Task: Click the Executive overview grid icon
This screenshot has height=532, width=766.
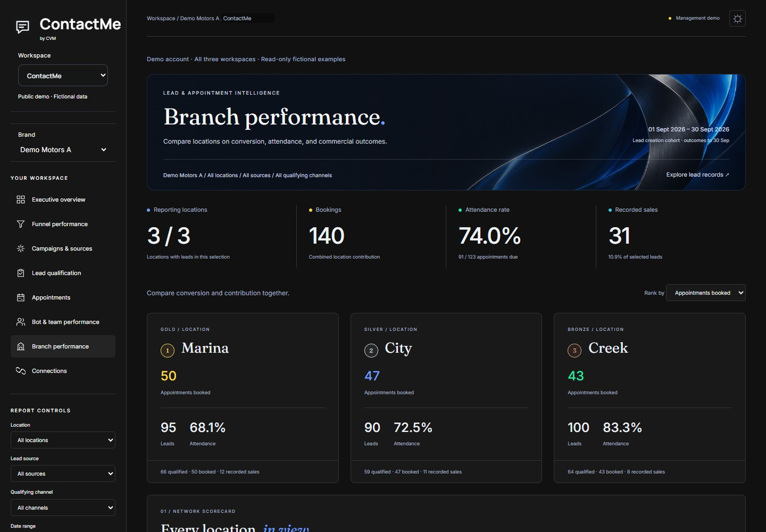Action: point(21,199)
